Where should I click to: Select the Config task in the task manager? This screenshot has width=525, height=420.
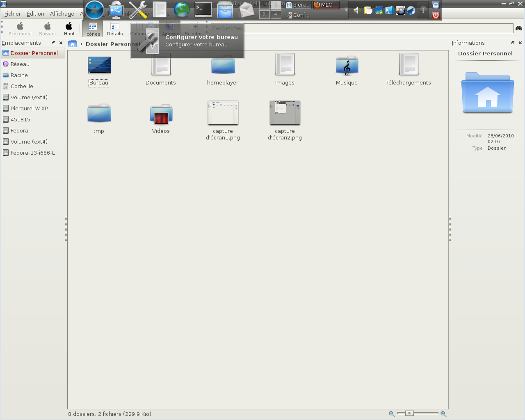pyautogui.click(x=298, y=15)
